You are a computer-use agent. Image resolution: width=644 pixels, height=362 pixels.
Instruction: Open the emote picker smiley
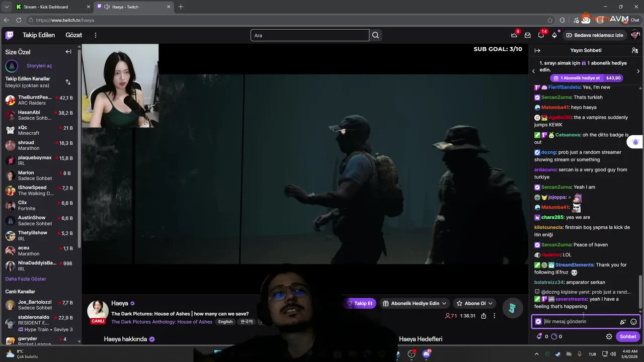click(633, 322)
